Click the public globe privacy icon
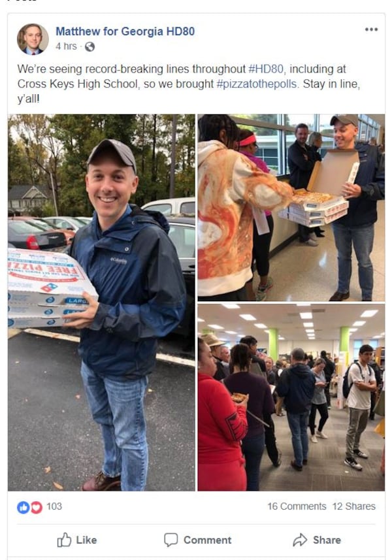 pyautogui.click(x=90, y=47)
